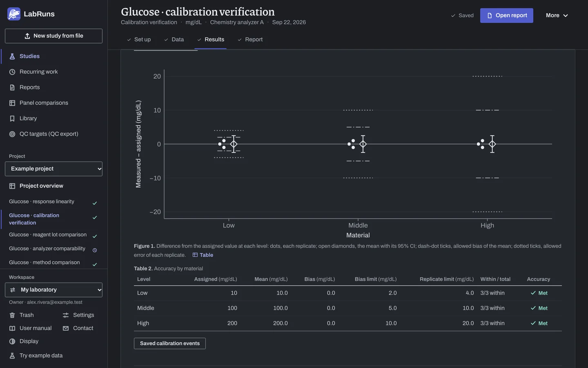Open the Project dropdown showing Example project
Viewport: 588px width, 368px height.
[x=53, y=169]
